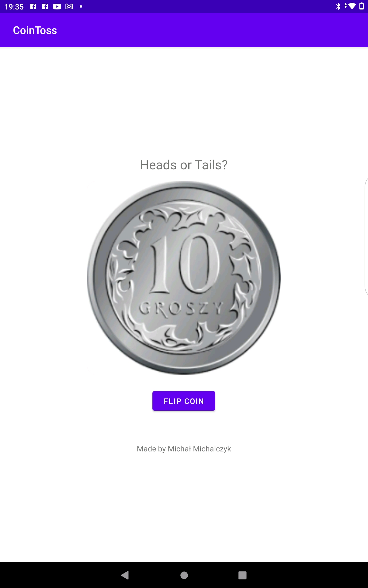368x588 pixels.
Task: Tap the notification overflow dot
Action: (x=81, y=6)
